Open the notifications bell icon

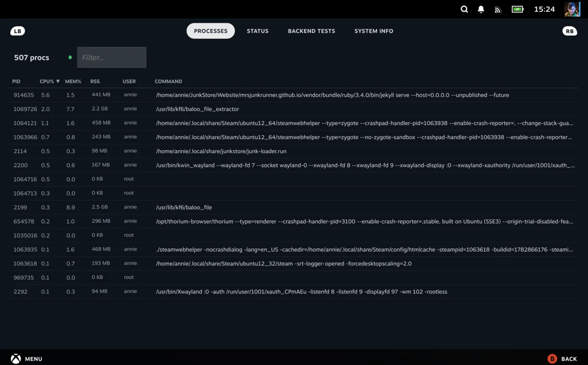[x=481, y=9]
